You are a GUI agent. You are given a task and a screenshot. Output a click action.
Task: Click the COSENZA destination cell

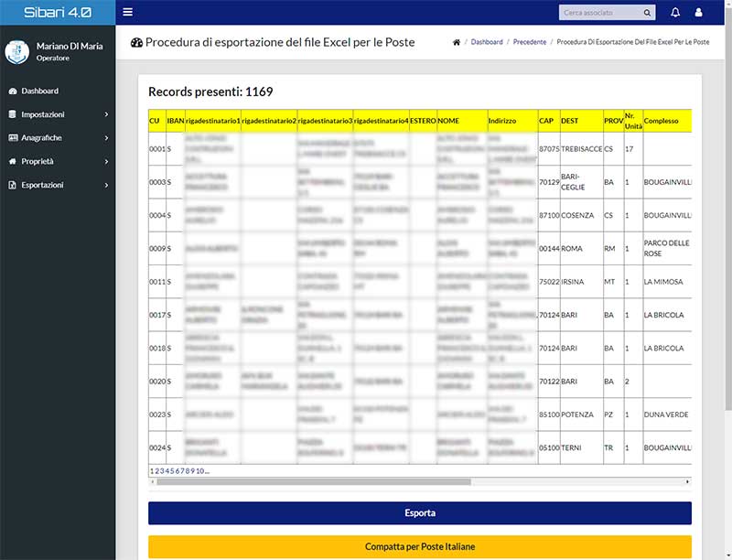click(582, 215)
